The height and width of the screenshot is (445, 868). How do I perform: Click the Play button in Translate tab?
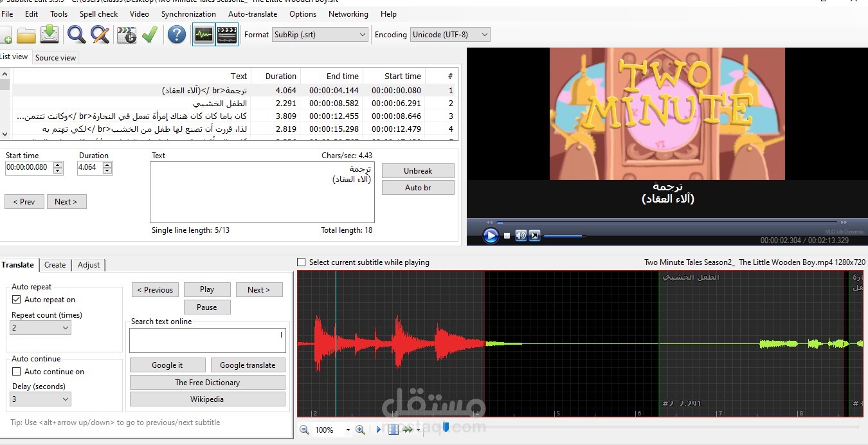207,290
